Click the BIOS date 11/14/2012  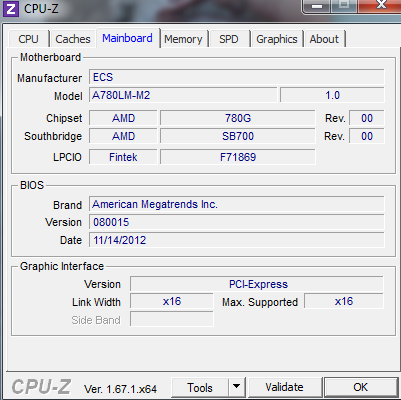click(237, 240)
